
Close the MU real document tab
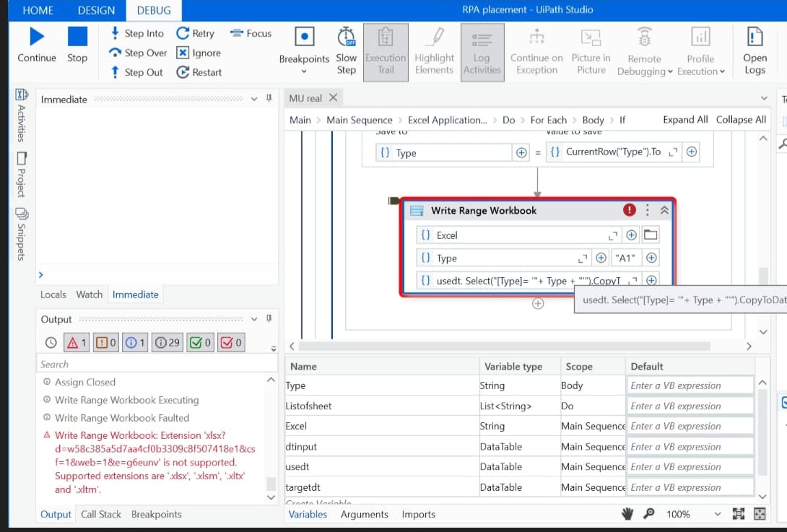click(x=334, y=98)
